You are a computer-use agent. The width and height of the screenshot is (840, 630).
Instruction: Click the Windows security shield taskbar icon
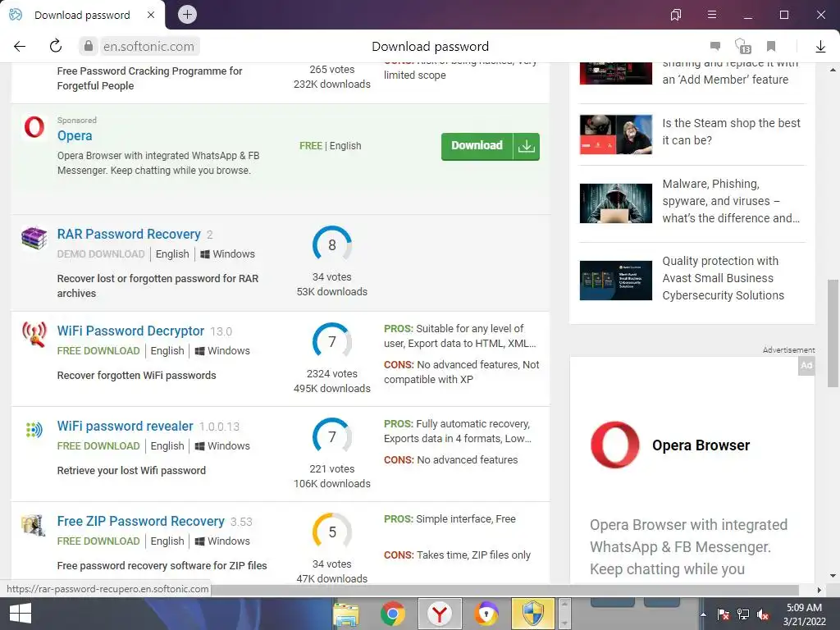point(533,614)
